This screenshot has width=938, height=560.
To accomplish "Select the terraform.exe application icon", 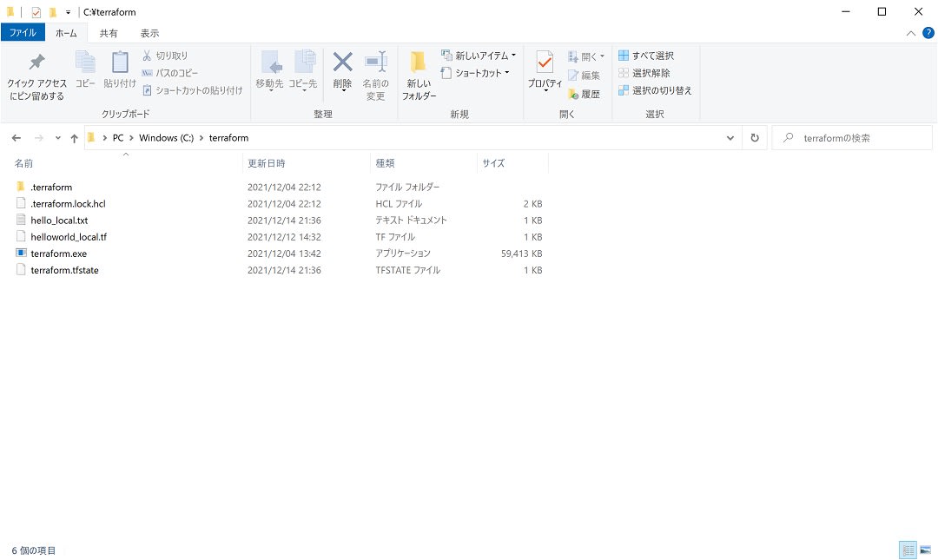I will [21, 253].
